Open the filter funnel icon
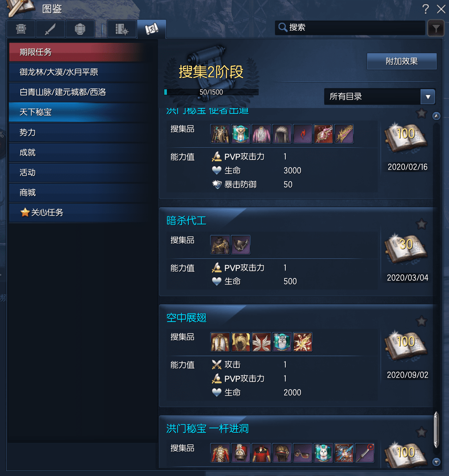This screenshot has width=449, height=476. point(436,28)
